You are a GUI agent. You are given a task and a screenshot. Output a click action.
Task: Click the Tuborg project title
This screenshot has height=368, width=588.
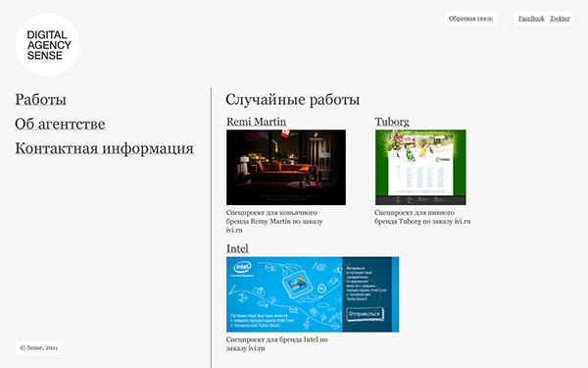pyautogui.click(x=392, y=122)
